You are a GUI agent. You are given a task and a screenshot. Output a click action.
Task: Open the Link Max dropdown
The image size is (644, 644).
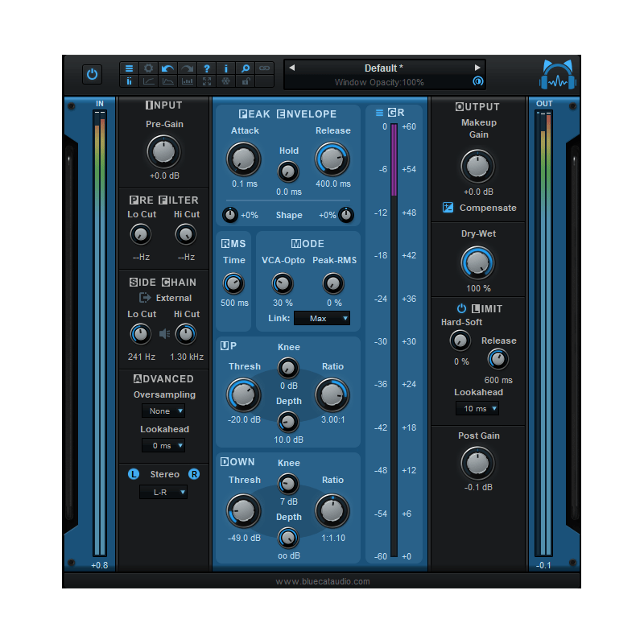pos(321,318)
